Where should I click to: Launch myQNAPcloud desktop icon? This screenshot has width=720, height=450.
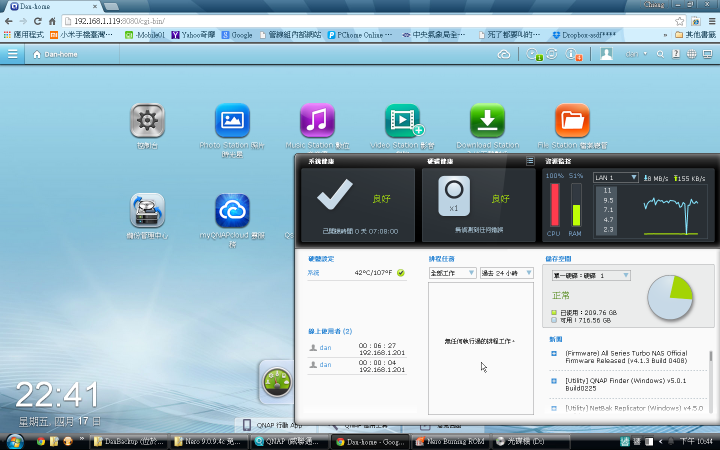pos(232,210)
